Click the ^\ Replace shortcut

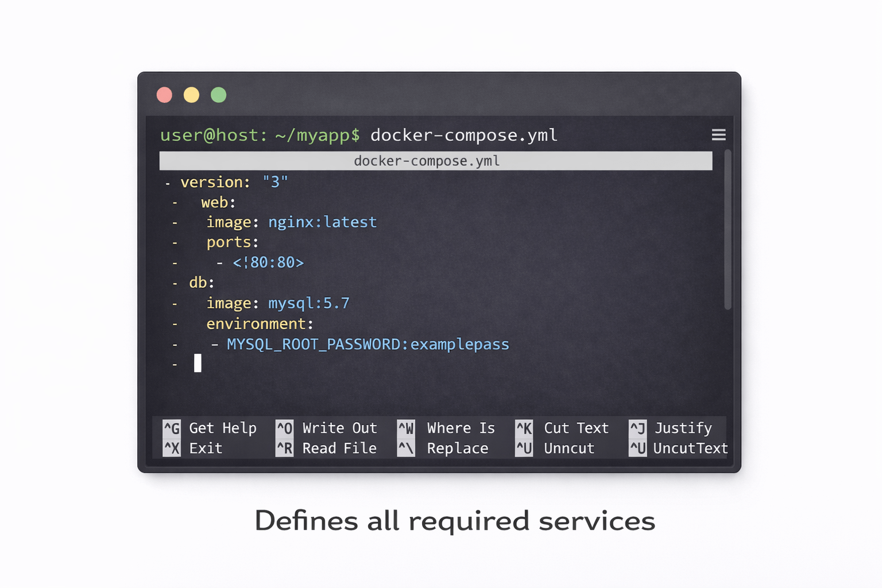(443, 448)
